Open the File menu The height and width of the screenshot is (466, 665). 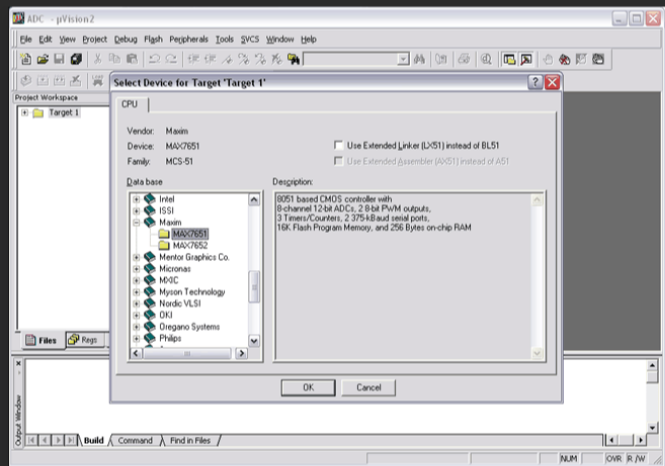tap(26, 39)
